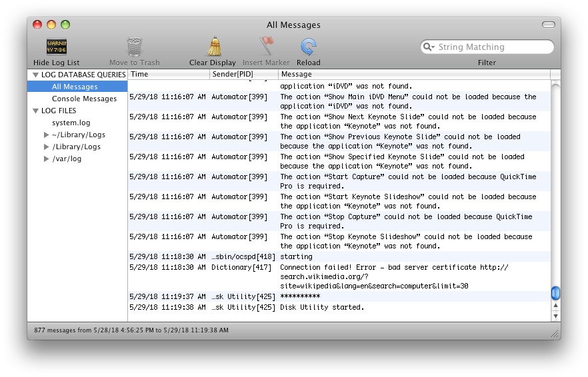The width and height of the screenshot is (588, 377).
Task: Click the Insert Marker flag icon
Action: (266, 47)
